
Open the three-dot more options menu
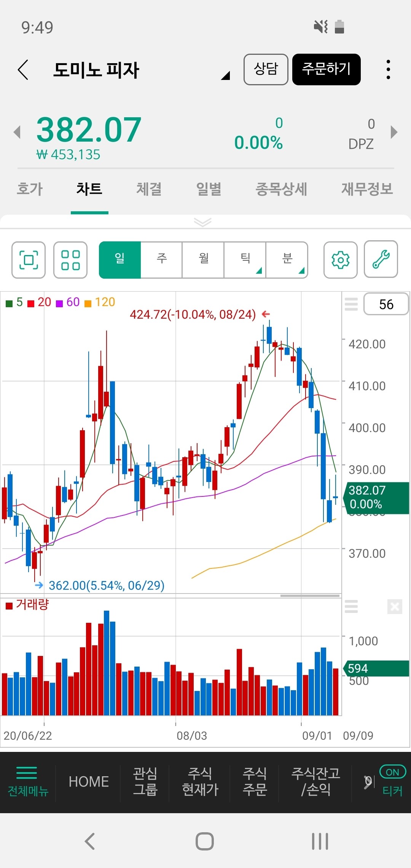(388, 70)
